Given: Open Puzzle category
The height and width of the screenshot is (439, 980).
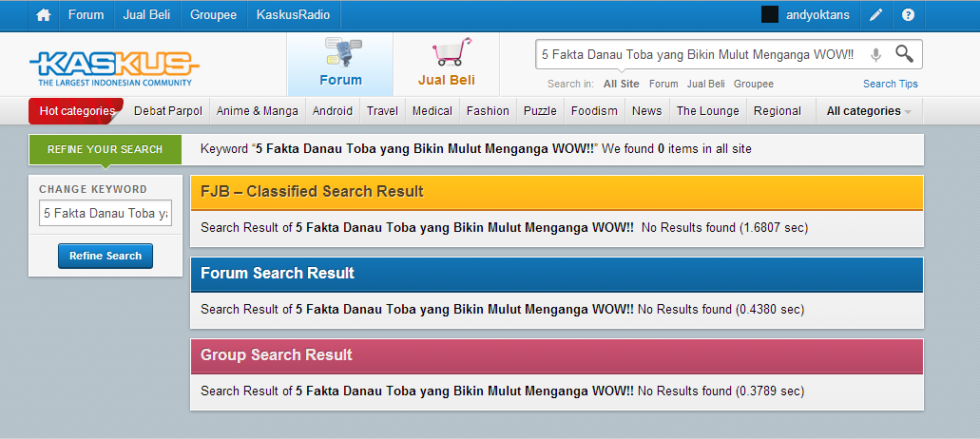Looking at the screenshot, I should (x=540, y=111).
